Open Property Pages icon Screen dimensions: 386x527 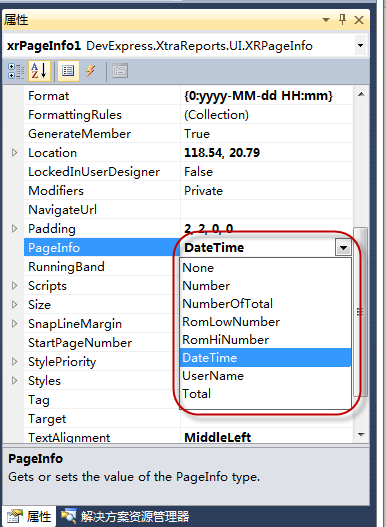[x=120, y=71]
